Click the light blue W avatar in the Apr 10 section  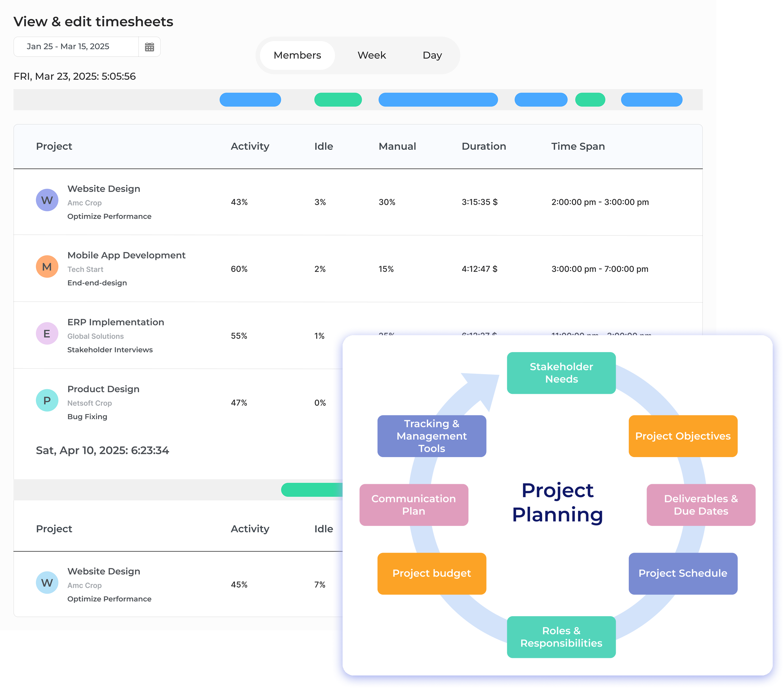click(x=47, y=582)
